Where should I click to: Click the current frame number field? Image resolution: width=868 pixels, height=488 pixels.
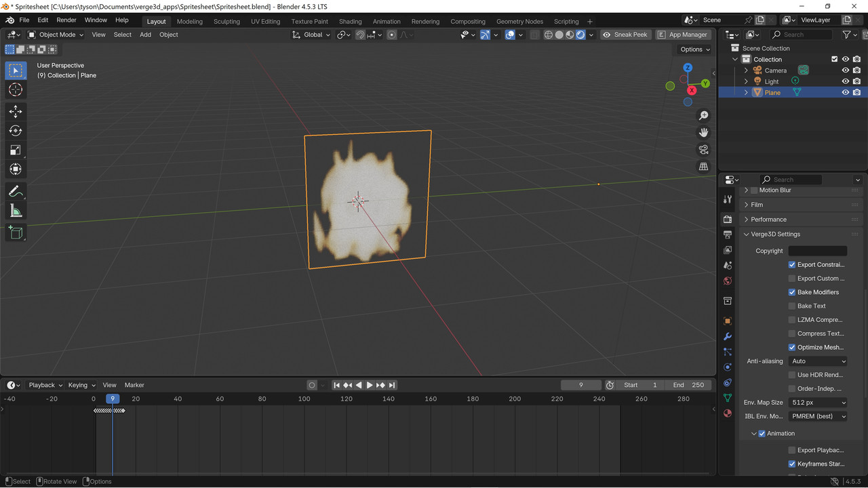pyautogui.click(x=581, y=384)
